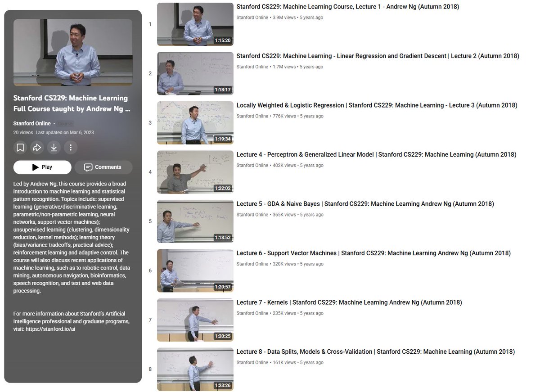Click Stanford Online channel under Lecture 8
The width and height of the screenshot is (540, 392).
(x=252, y=362)
